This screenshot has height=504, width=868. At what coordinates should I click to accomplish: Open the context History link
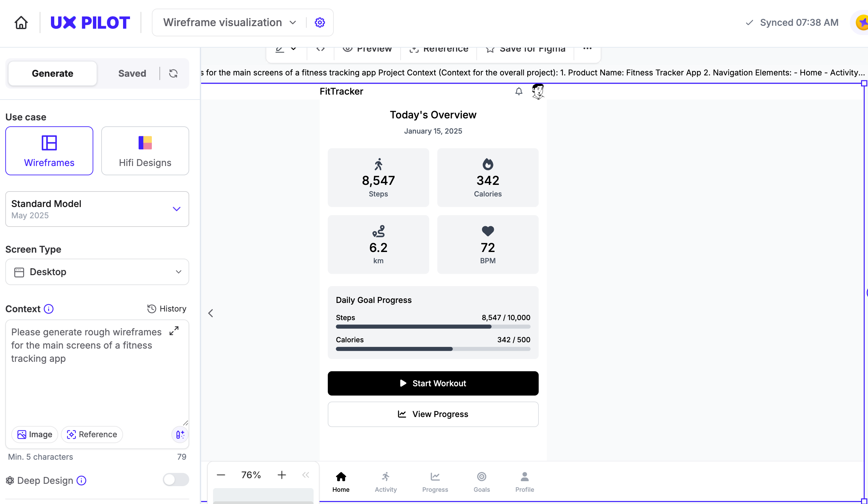pos(167,309)
